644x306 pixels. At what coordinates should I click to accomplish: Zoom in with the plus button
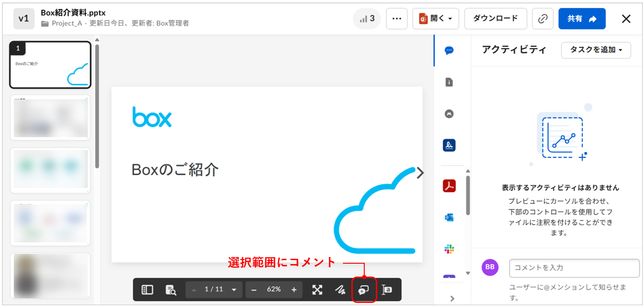294,290
